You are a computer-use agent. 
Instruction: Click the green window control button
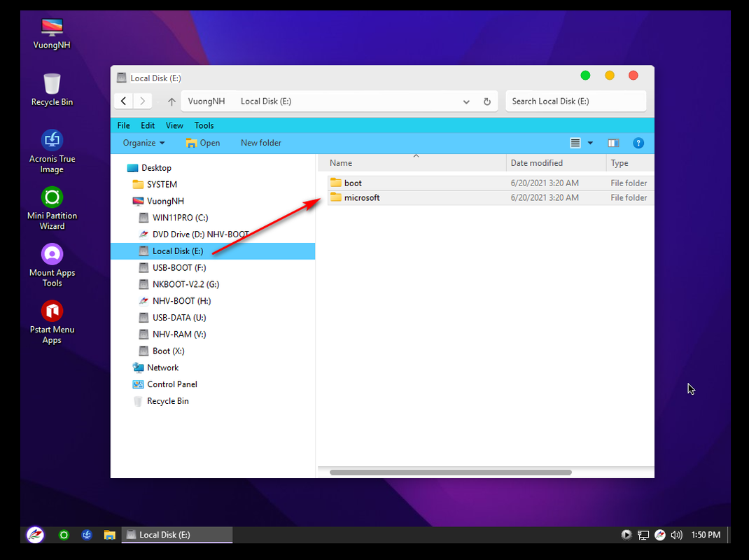(585, 76)
